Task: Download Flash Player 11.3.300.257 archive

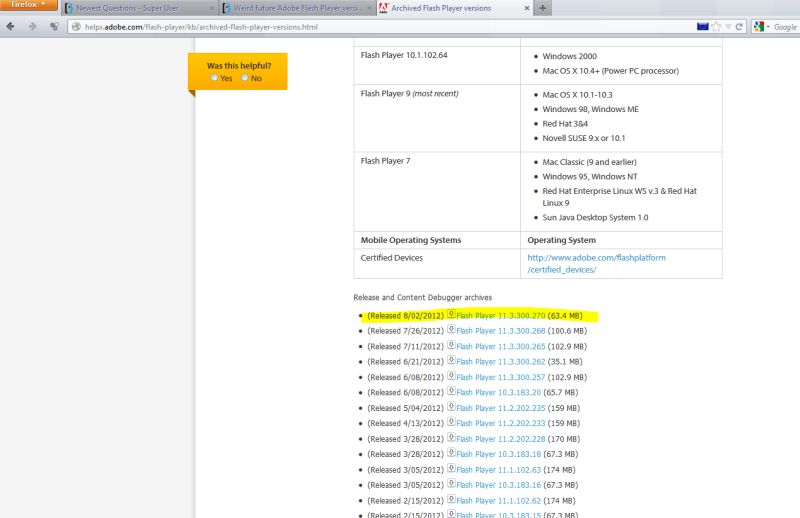Action: click(501, 378)
